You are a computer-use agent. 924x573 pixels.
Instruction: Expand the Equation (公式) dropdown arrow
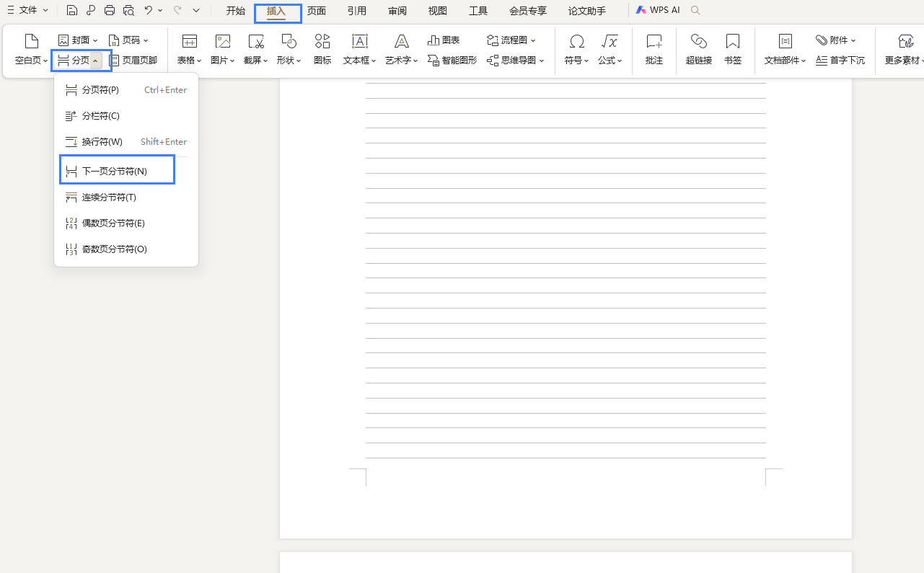click(620, 61)
